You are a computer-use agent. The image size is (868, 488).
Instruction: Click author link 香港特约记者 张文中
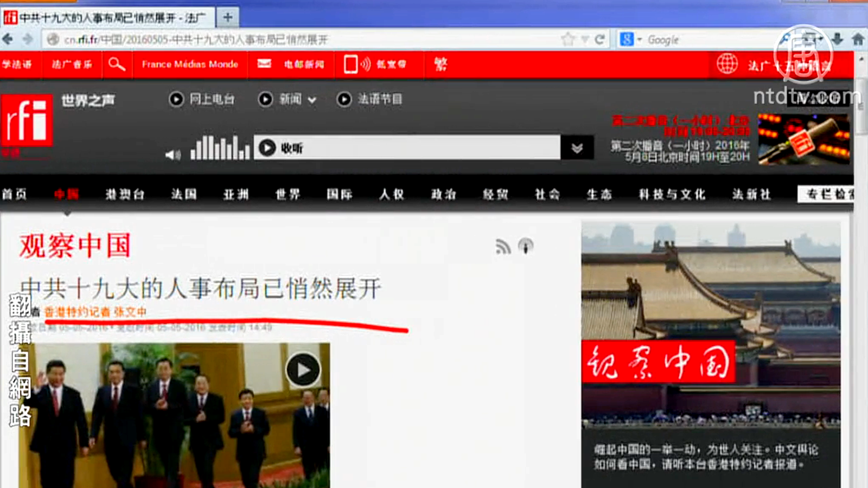[95, 312]
